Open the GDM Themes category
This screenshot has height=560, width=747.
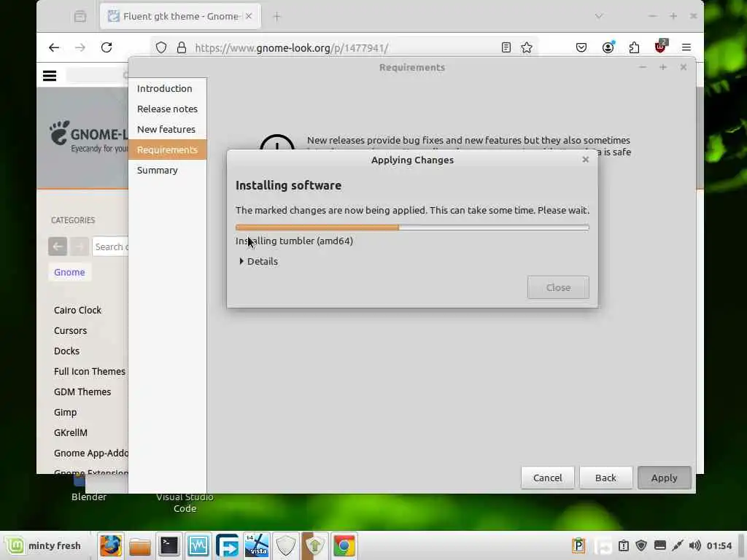coord(82,392)
